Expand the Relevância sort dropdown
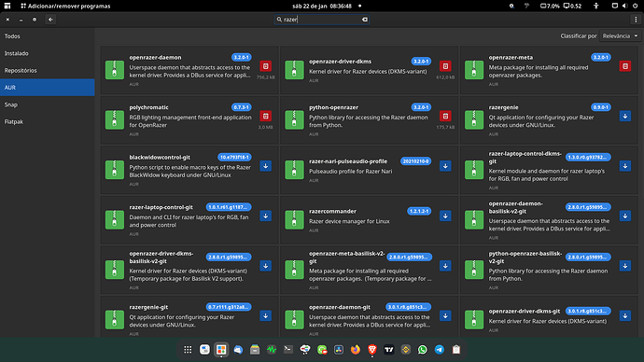The width and height of the screenshot is (644, 362). point(620,36)
